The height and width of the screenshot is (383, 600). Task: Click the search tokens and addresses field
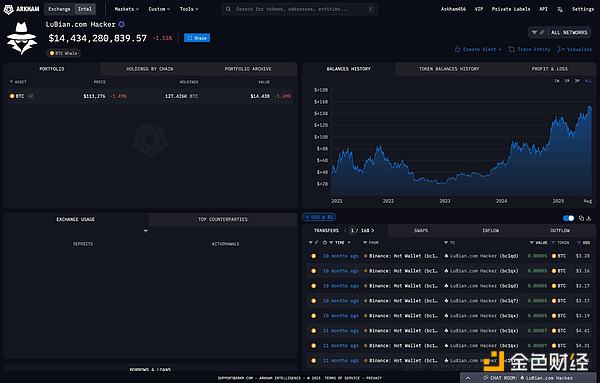(300, 9)
